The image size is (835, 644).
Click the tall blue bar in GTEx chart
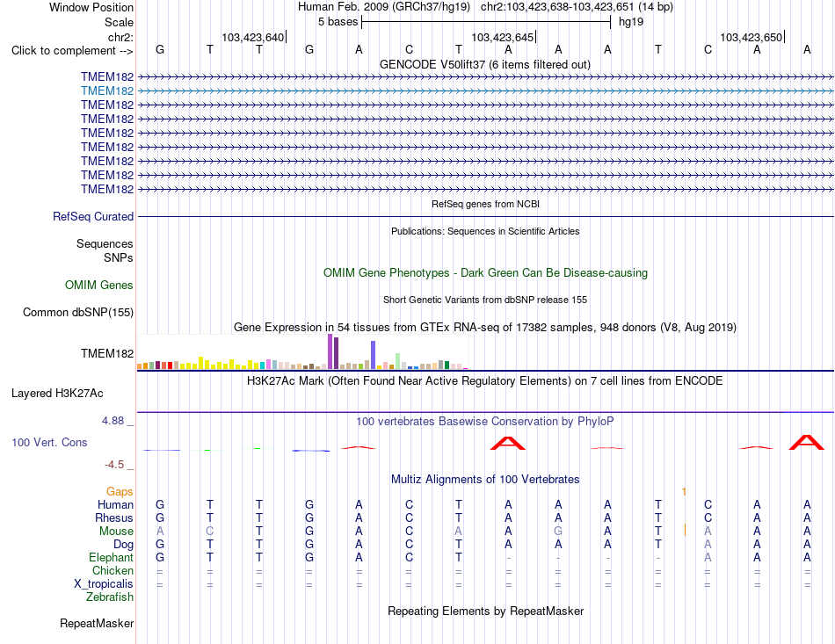pyautogui.click(x=374, y=355)
